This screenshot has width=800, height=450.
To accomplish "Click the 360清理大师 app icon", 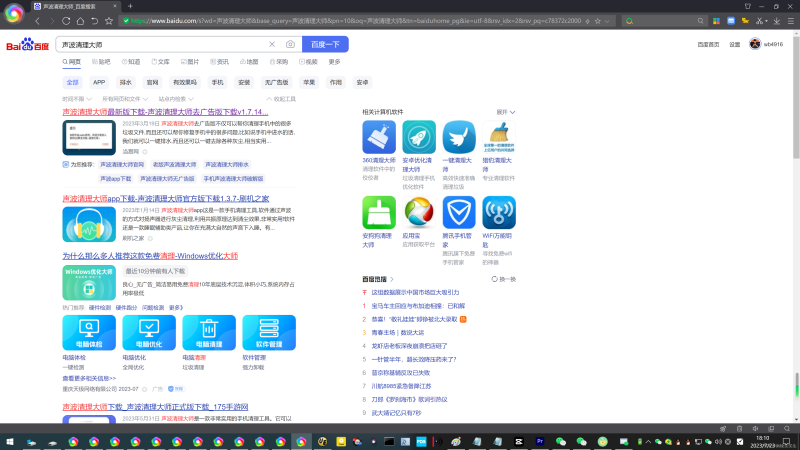I will (x=379, y=137).
